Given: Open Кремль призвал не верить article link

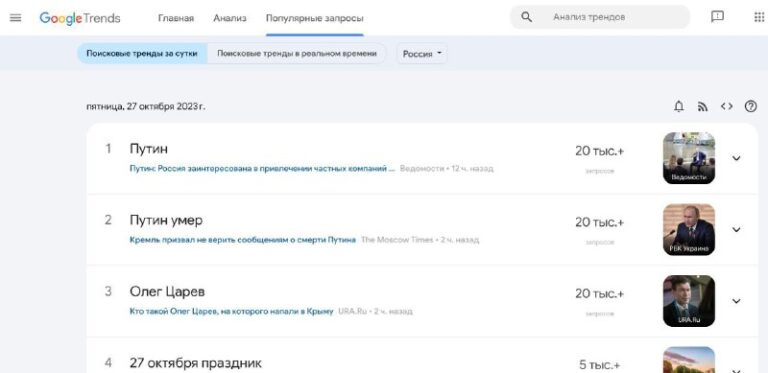Looking at the screenshot, I should coord(242,240).
